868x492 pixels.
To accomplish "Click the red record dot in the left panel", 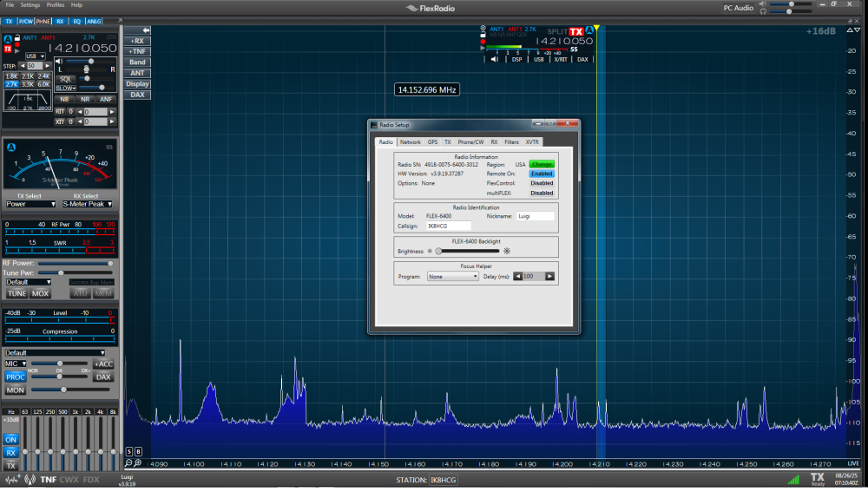I will pyautogui.click(x=17, y=44).
